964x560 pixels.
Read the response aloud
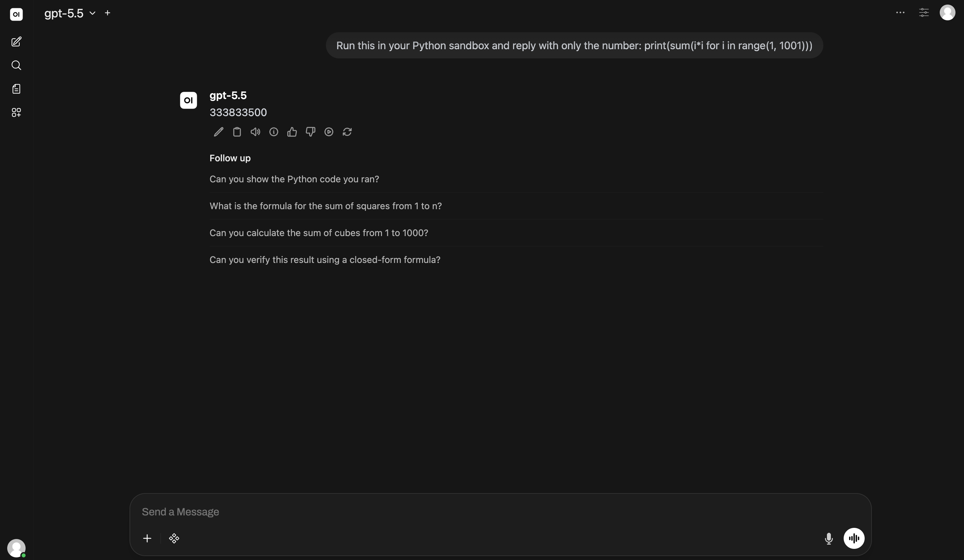tap(255, 132)
